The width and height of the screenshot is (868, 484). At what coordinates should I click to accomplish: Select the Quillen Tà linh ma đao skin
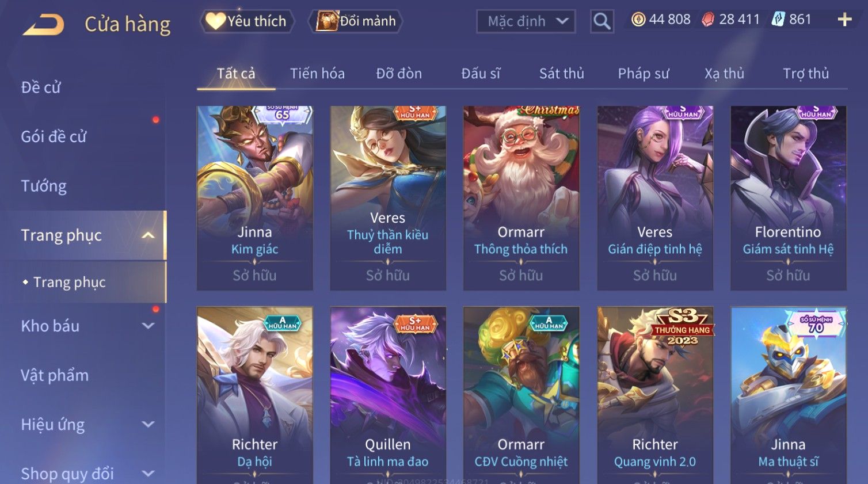(388, 395)
